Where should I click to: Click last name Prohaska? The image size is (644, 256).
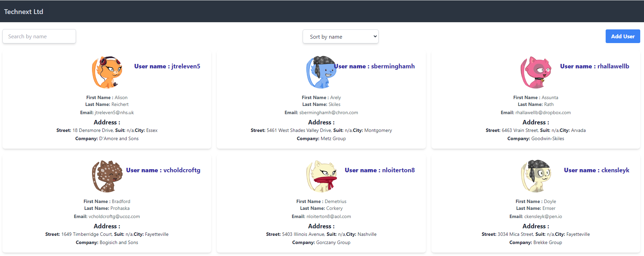click(120, 208)
